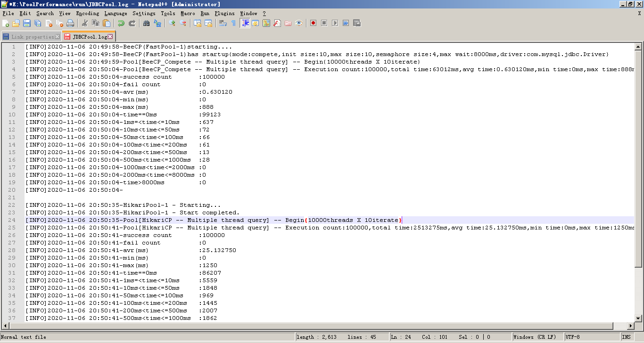Open the Encoding menu
This screenshot has width=644, height=343.
click(x=87, y=13)
